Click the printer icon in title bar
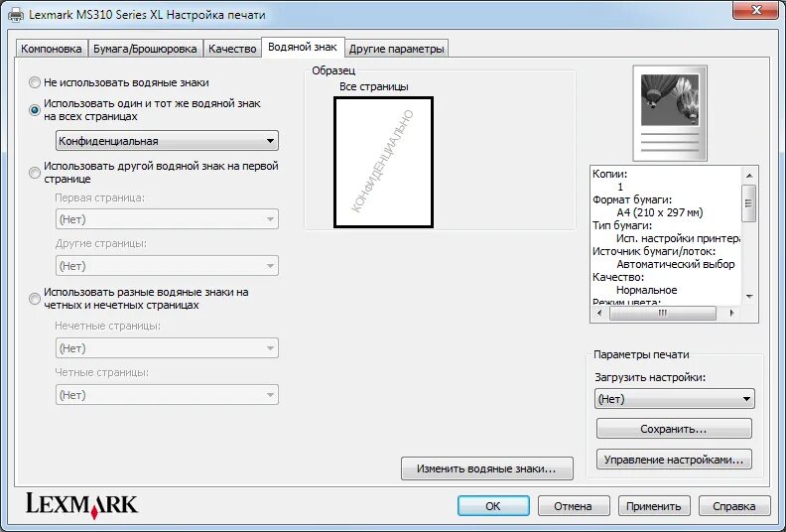Screen dimensions: 786x532 click(x=16, y=15)
